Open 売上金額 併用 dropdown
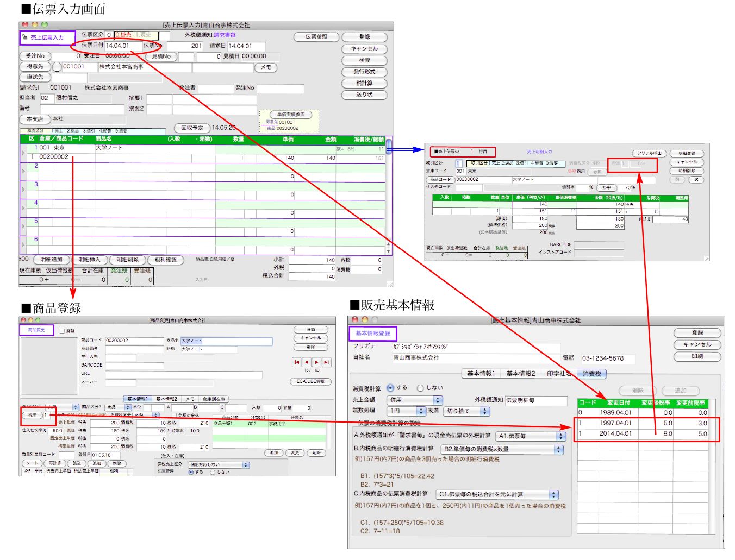 [x=438, y=400]
